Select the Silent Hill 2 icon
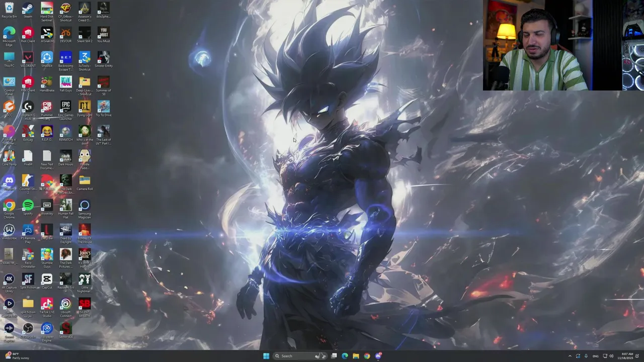This screenshot has height=362, width=644. 85,35
